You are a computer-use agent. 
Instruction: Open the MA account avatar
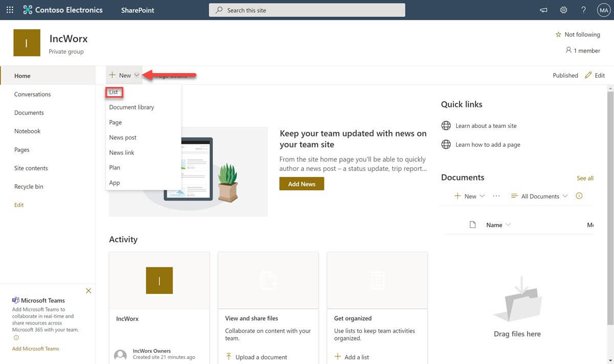pos(604,10)
